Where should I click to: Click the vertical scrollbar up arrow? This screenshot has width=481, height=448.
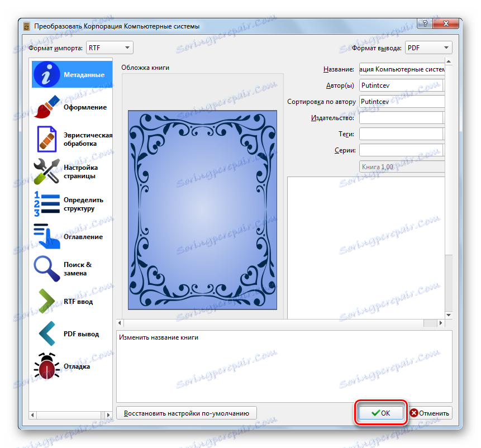[x=449, y=61]
